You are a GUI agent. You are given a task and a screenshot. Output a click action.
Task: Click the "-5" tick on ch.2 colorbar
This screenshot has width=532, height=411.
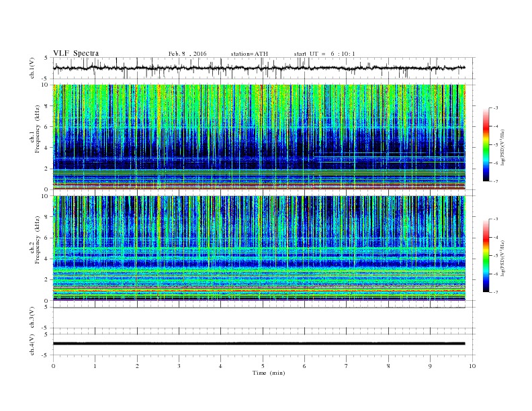pyautogui.click(x=495, y=256)
